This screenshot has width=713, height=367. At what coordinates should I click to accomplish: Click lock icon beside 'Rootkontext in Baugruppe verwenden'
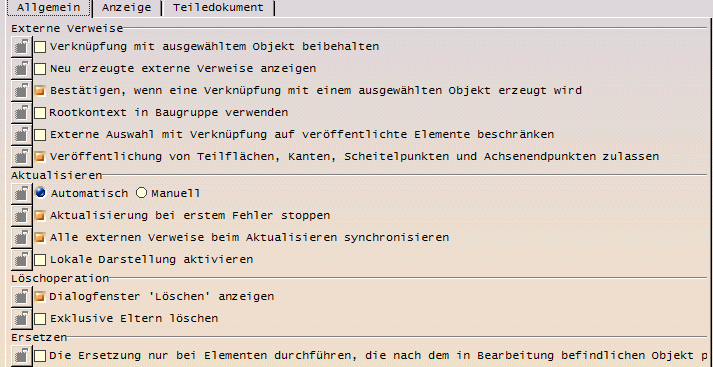point(21,112)
